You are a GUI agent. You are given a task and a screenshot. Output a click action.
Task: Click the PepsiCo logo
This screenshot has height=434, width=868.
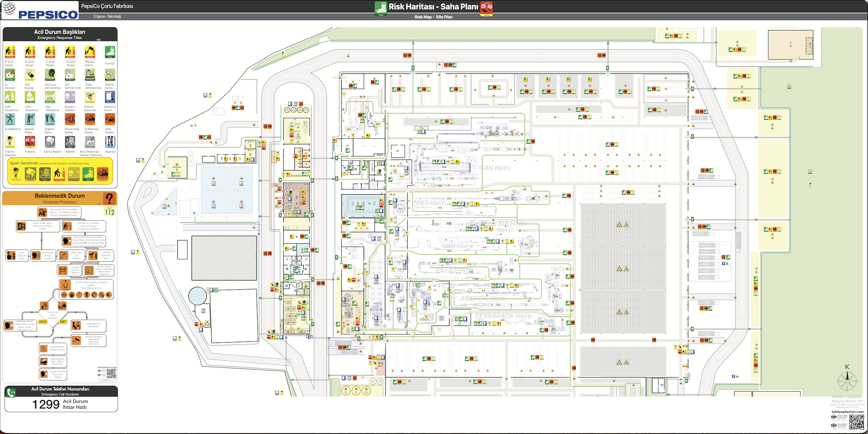40,10
